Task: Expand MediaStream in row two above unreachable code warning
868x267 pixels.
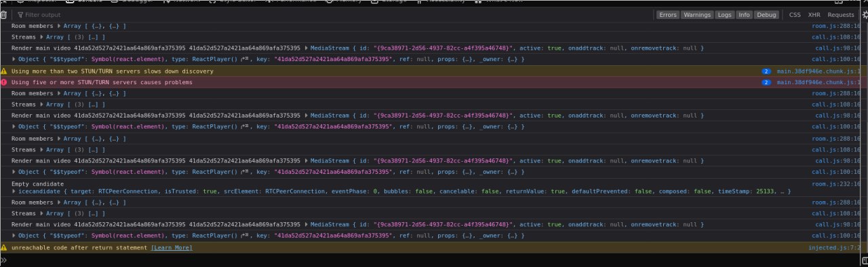Action: pyautogui.click(x=307, y=224)
